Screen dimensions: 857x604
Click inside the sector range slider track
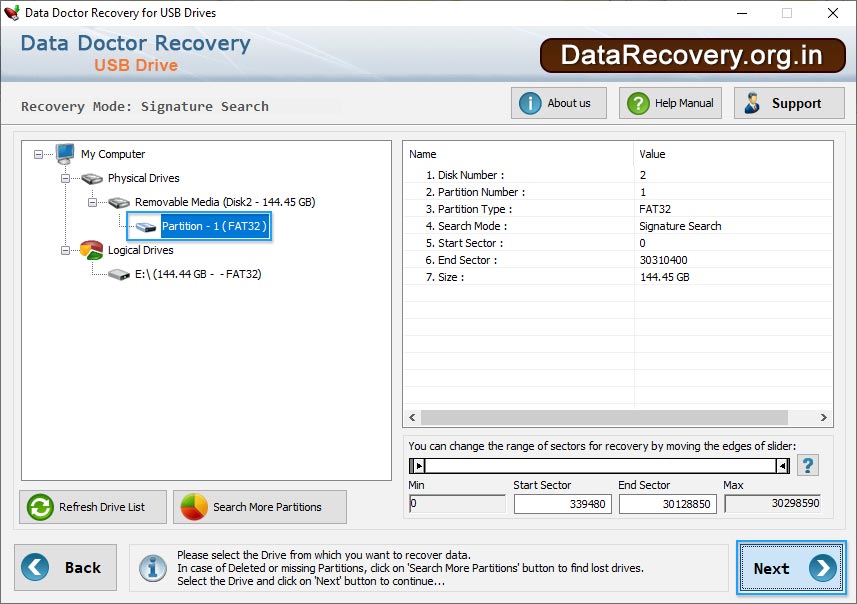click(x=600, y=466)
